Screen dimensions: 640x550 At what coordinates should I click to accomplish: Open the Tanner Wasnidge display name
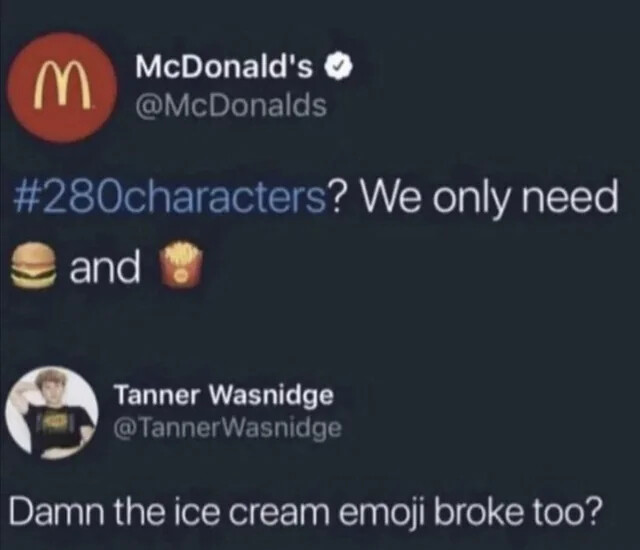(x=224, y=396)
